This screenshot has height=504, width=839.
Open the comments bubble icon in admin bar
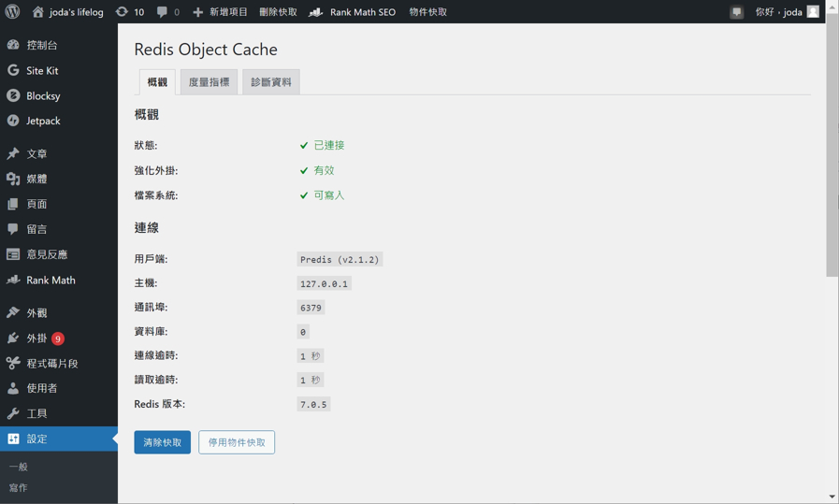162,12
